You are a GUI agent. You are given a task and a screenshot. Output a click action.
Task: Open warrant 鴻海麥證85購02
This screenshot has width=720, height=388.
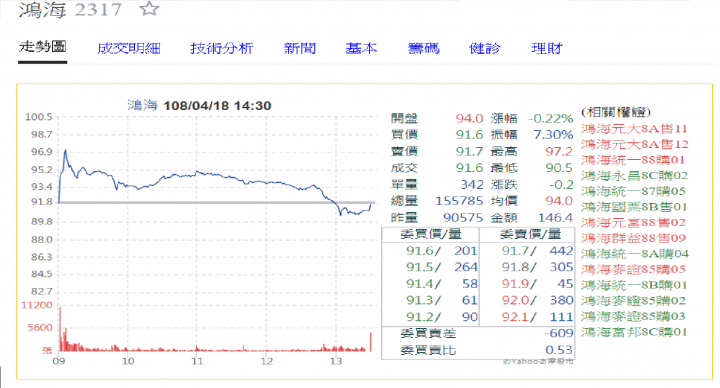coord(633,300)
